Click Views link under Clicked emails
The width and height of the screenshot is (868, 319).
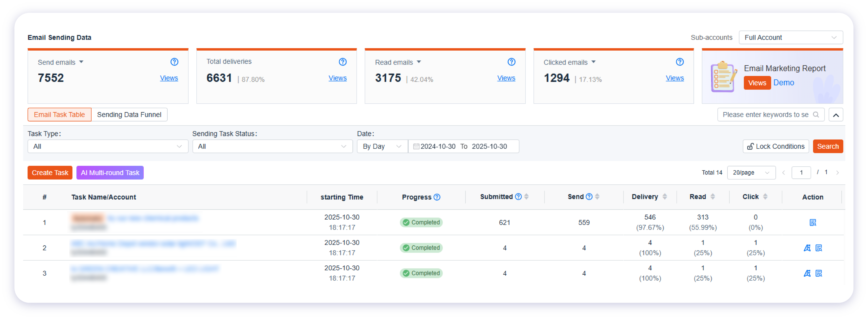coord(675,78)
